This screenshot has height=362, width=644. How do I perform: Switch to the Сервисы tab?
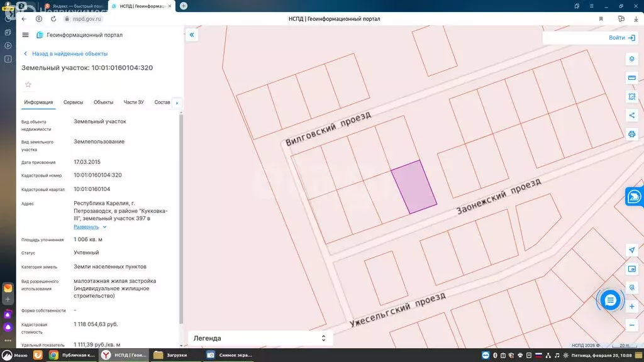pos(73,102)
